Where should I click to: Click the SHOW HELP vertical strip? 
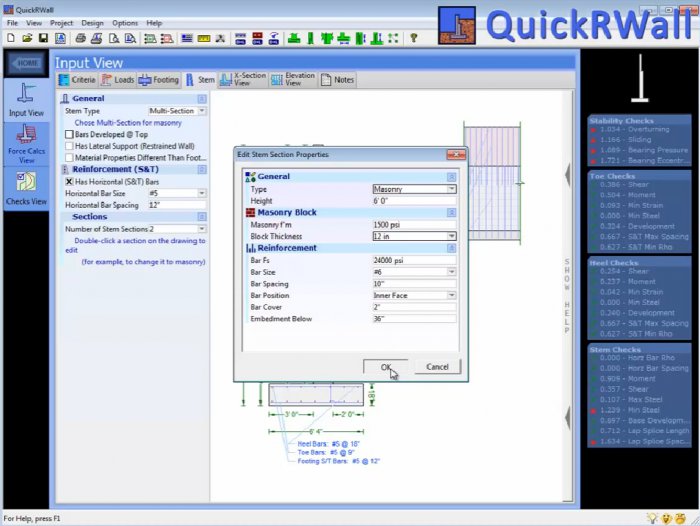pyautogui.click(x=567, y=296)
